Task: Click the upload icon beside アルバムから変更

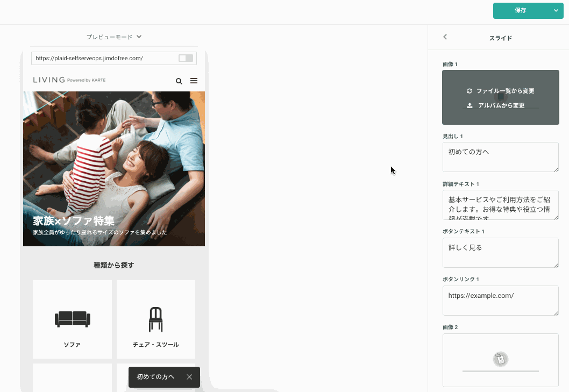Action: click(x=470, y=105)
